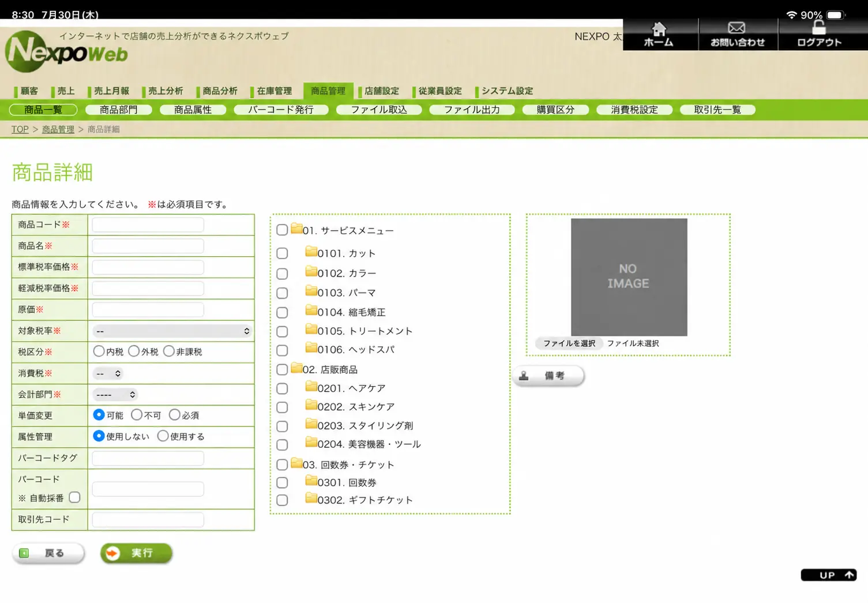The height and width of the screenshot is (603, 868).
Task: Enable the 自動採番 checkbox
Action: (74, 497)
